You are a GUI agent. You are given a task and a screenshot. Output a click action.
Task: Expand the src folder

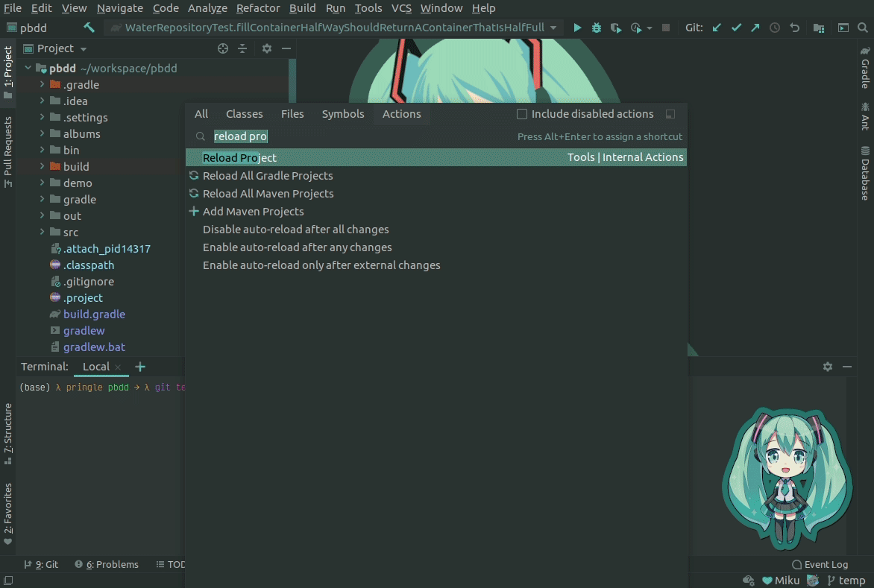tap(42, 232)
